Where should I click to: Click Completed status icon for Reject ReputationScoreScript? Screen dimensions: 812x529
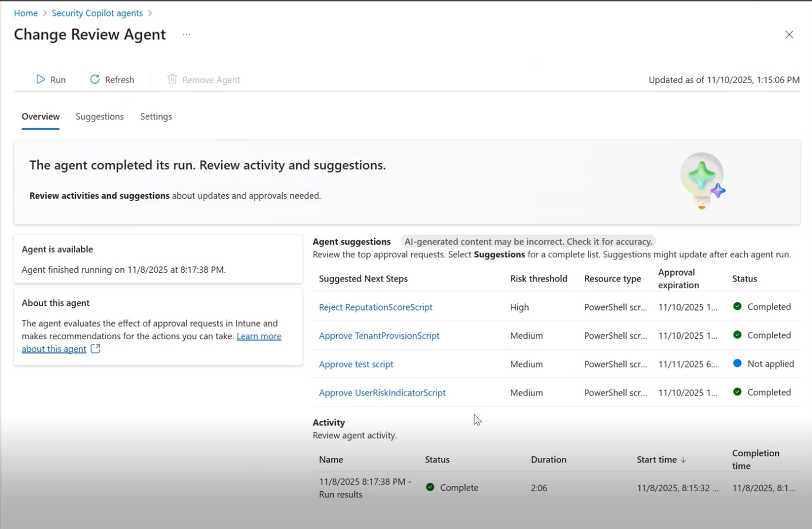[x=736, y=307]
